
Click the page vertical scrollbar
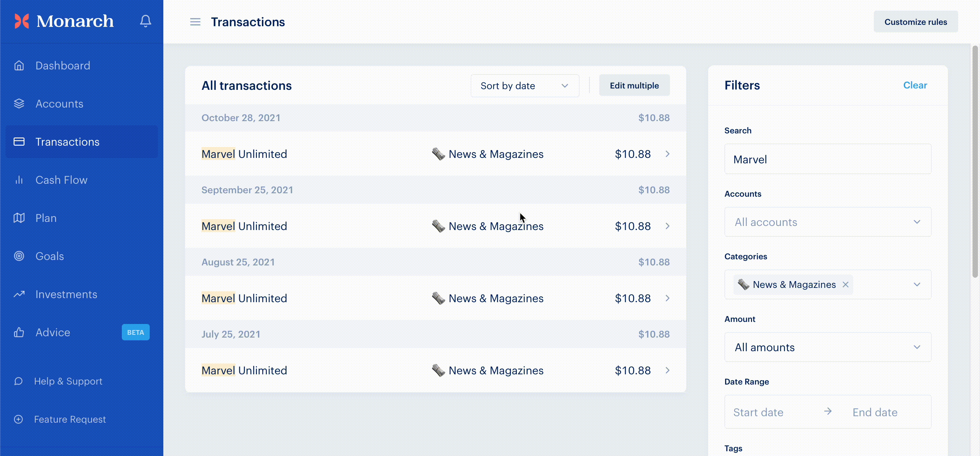point(975,162)
